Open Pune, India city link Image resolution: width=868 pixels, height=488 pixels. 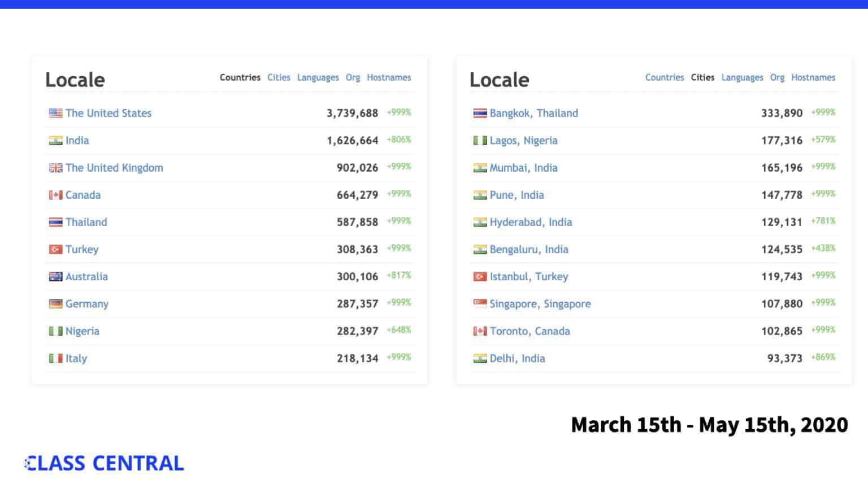click(x=517, y=195)
